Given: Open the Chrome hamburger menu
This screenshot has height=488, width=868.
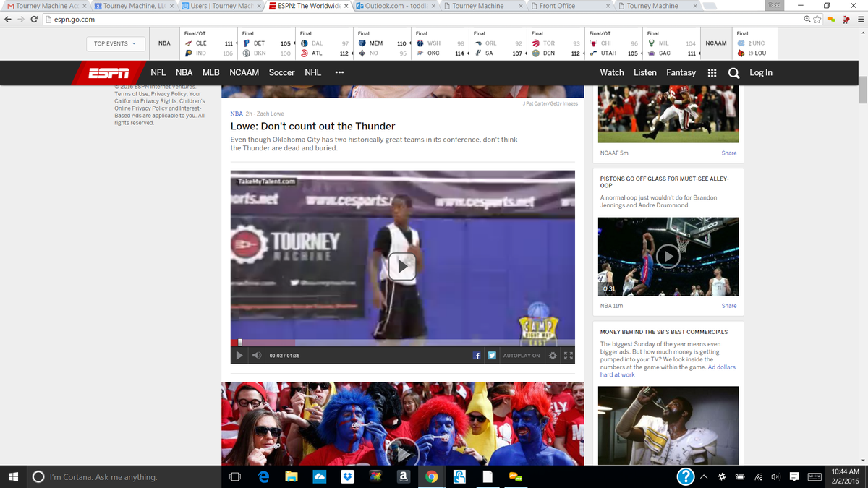Looking at the screenshot, I should click(x=860, y=19).
